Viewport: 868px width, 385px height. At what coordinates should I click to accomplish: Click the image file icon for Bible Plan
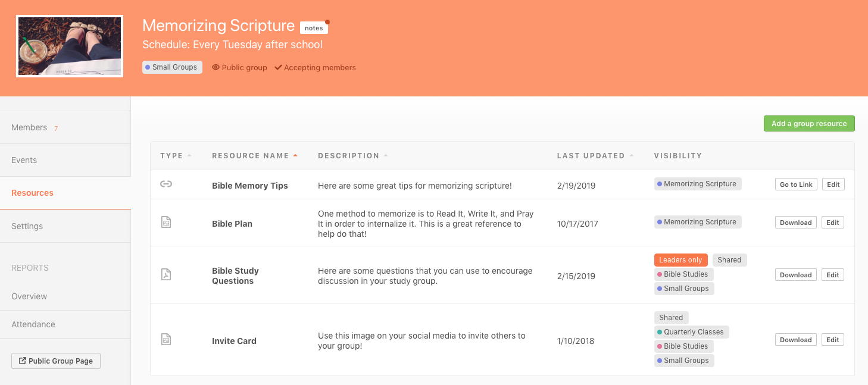(166, 222)
